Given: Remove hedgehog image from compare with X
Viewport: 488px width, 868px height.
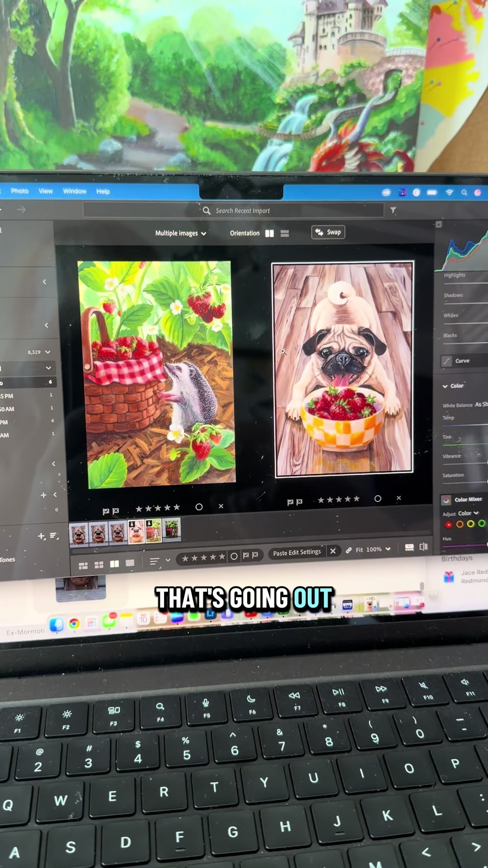Looking at the screenshot, I should point(221,506).
